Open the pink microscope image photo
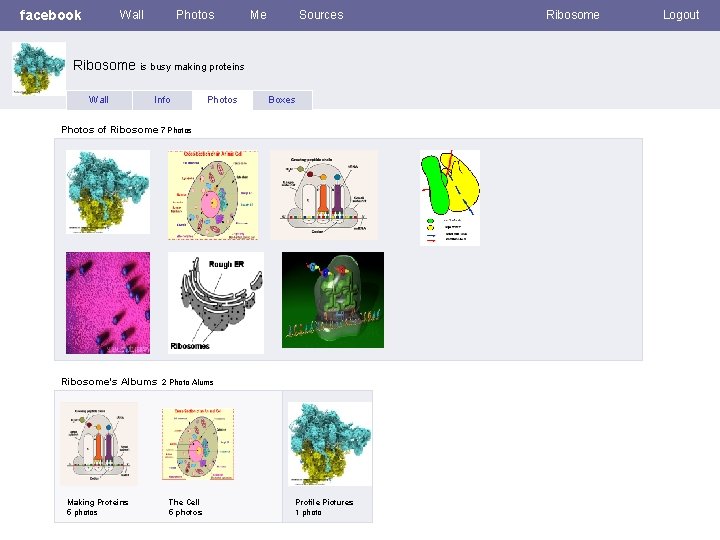 tap(108, 303)
